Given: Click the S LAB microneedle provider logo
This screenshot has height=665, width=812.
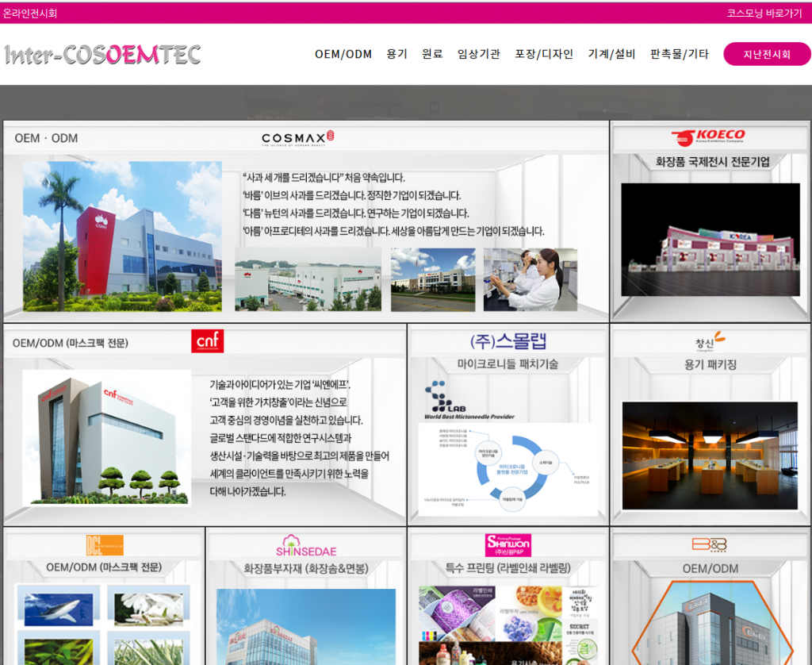Looking at the screenshot, I should [x=469, y=400].
